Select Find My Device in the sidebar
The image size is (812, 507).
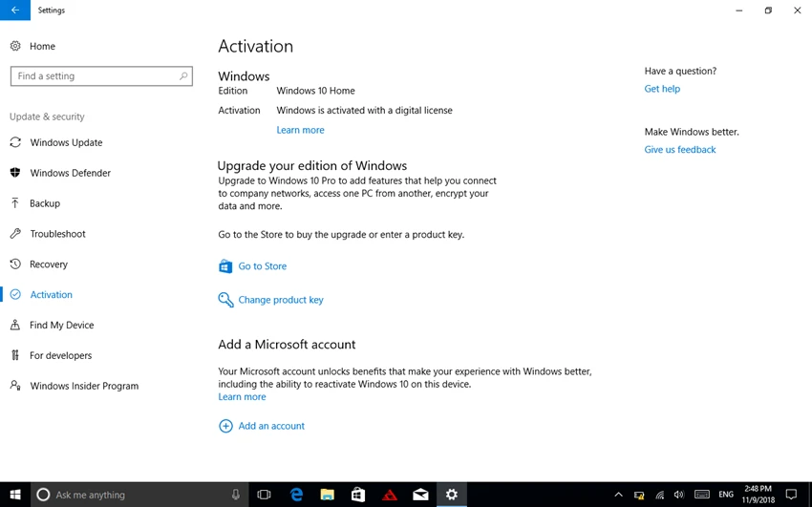(62, 325)
